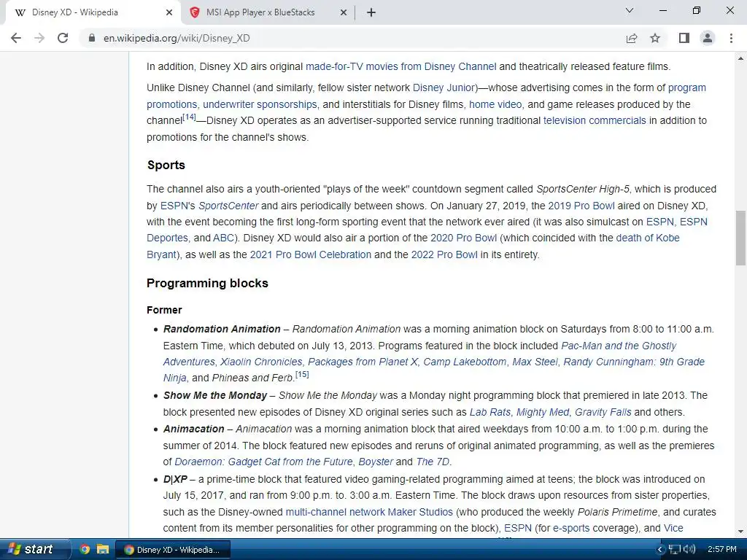Close the MSI App Player x BlueStacks tab
The width and height of the screenshot is (747, 560).
(x=343, y=12)
